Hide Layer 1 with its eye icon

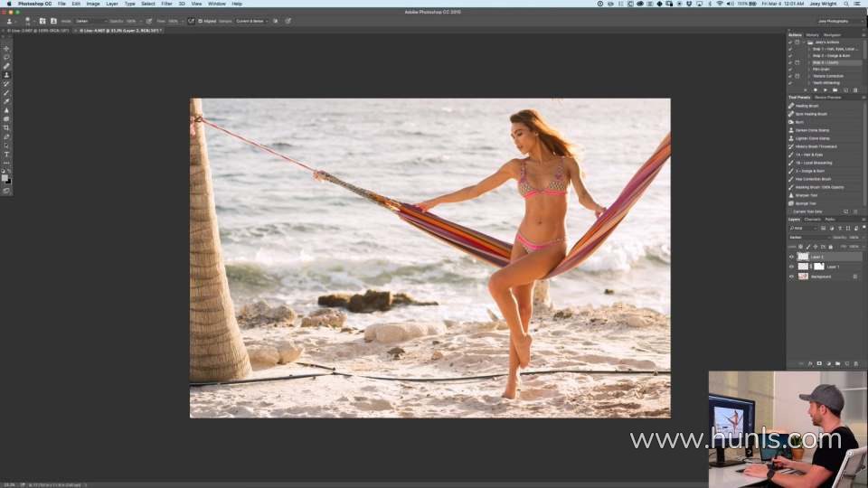pos(792,267)
